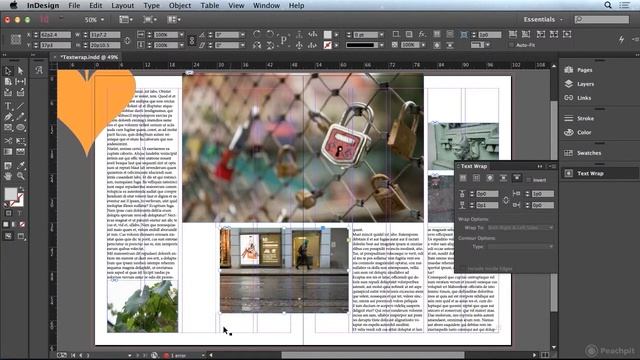
Task: Choose Jump to Next Column wrap
Action: click(517, 178)
